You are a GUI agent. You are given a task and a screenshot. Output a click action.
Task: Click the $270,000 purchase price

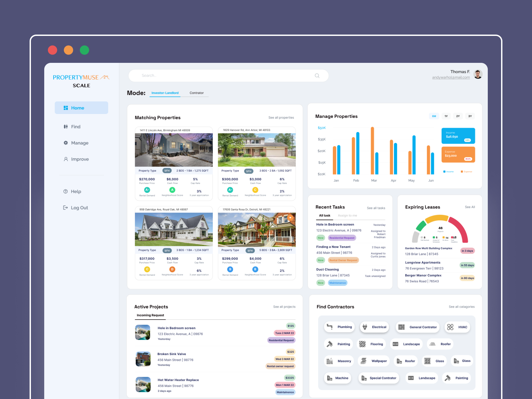(147, 179)
